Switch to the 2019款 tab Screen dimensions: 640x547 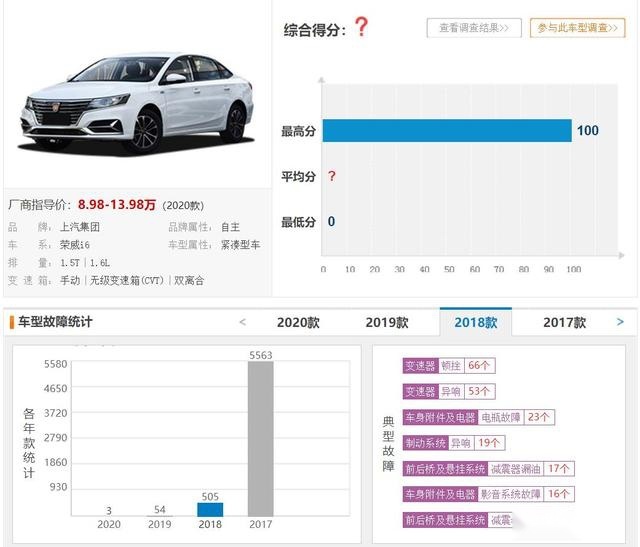point(387,322)
